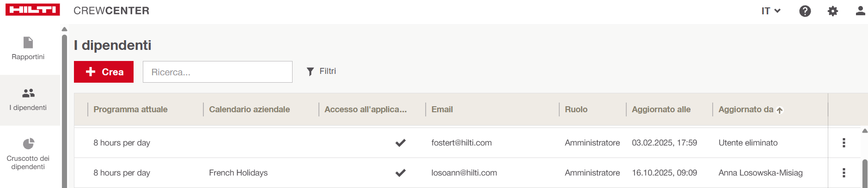Open the Rapportini section
Viewport: 868px width, 188px height.
tap(28, 49)
